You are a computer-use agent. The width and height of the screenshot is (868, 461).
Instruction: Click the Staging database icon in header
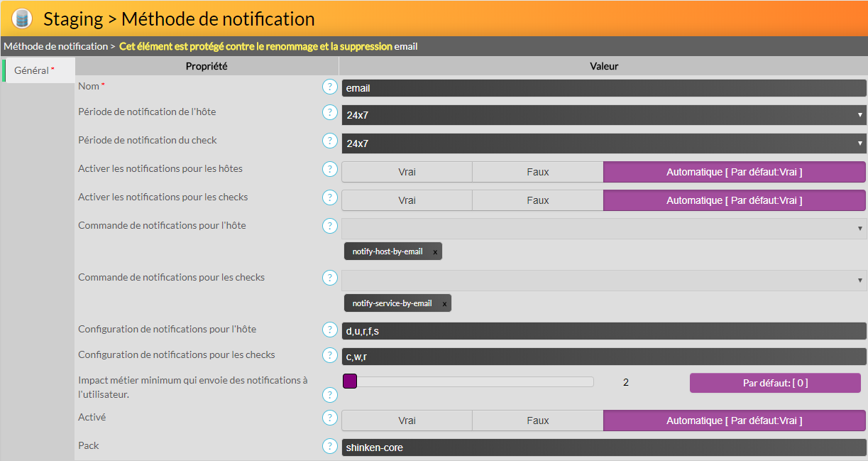[x=22, y=18]
